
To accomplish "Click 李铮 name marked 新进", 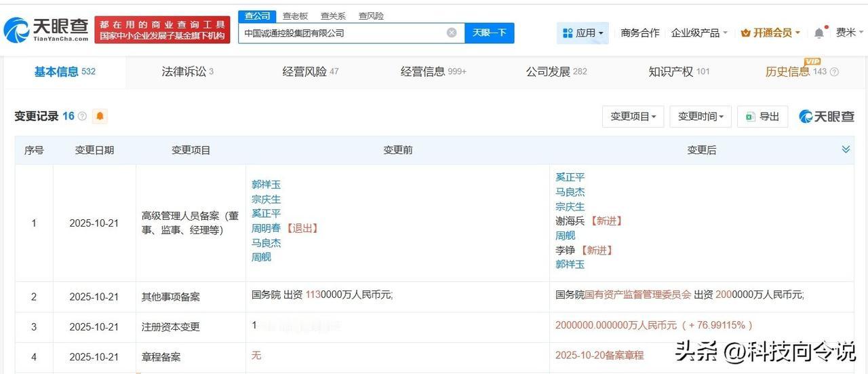I will point(566,250).
